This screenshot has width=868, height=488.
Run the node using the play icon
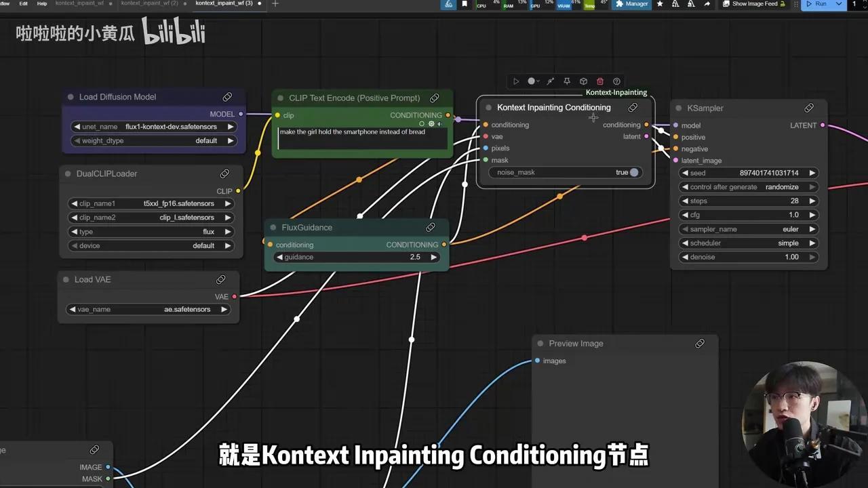coord(517,81)
